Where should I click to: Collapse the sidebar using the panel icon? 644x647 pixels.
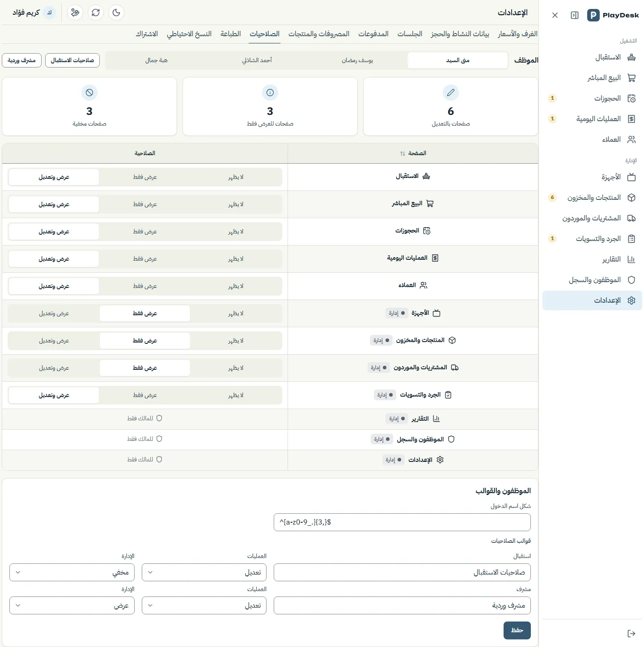coord(575,15)
